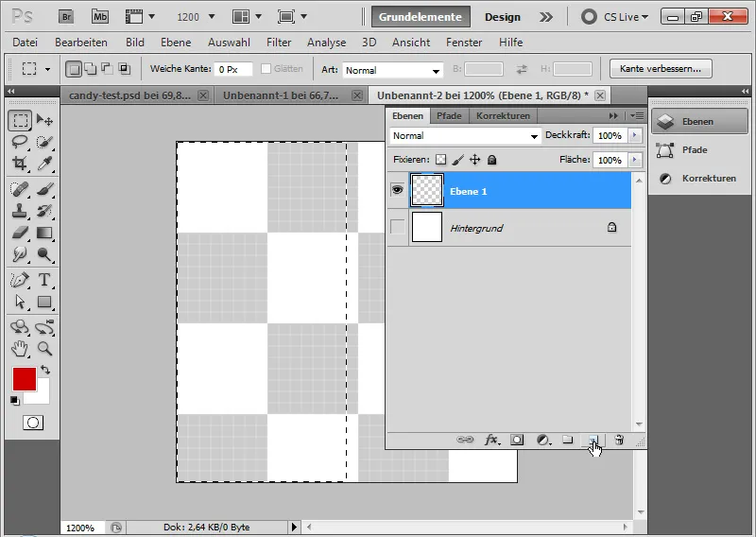Delete layer with trash icon
The height and width of the screenshot is (537, 756).
pyautogui.click(x=619, y=440)
